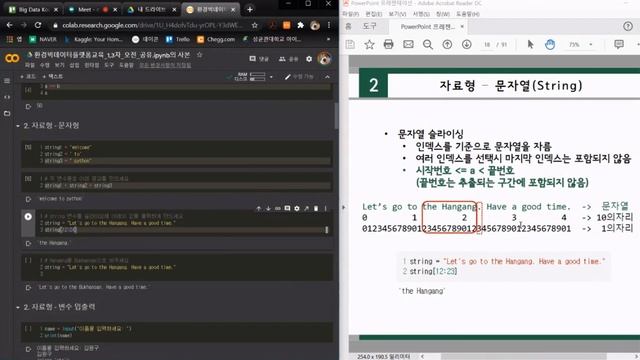This screenshot has height=360, width=640.
Task: Add a comment to the selected cell
Action: click(287, 209)
